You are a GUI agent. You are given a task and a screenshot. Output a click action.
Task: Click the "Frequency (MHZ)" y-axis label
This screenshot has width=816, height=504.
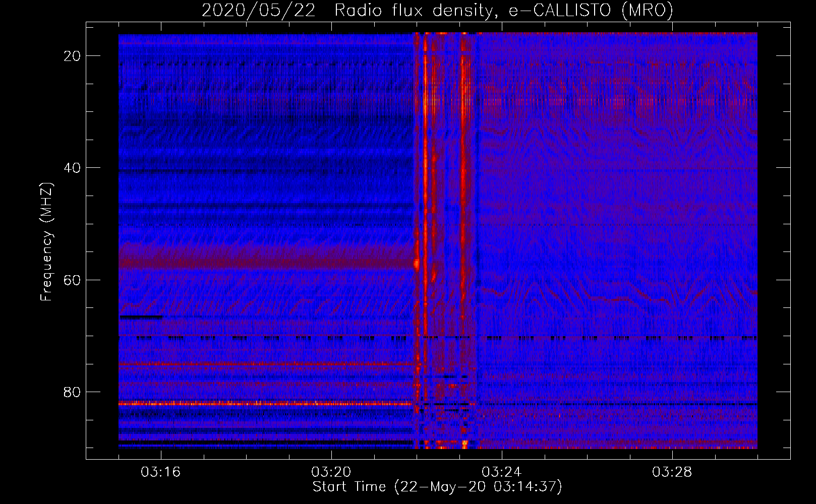(46, 242)
